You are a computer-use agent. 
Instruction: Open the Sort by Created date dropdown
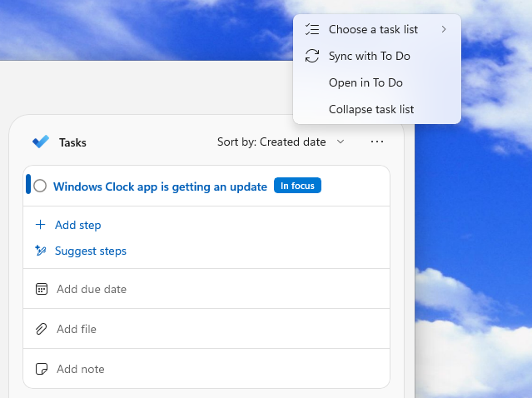coord(280,142)
